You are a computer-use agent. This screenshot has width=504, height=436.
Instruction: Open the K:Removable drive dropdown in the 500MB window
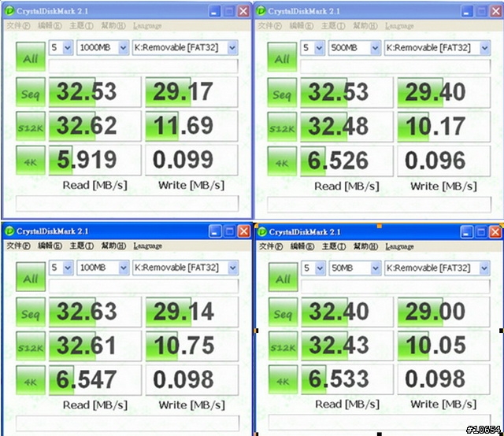438,48
